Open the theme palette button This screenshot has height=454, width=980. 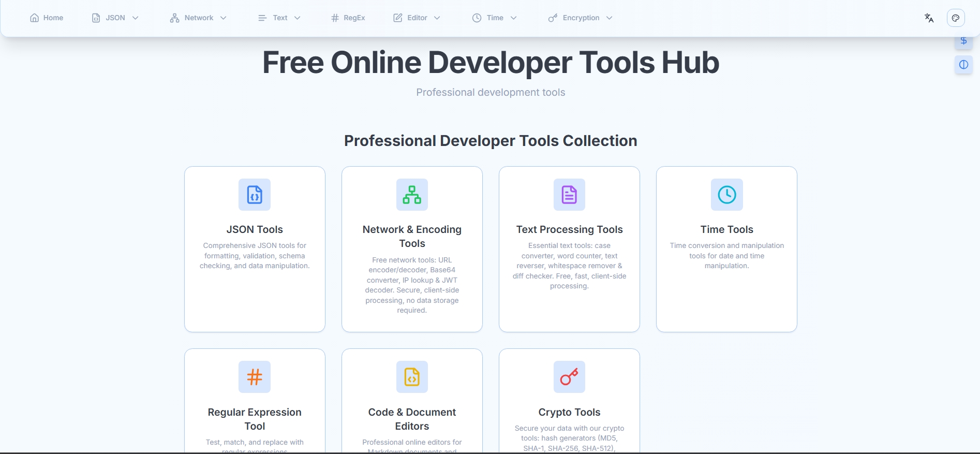tap(956, 18)
